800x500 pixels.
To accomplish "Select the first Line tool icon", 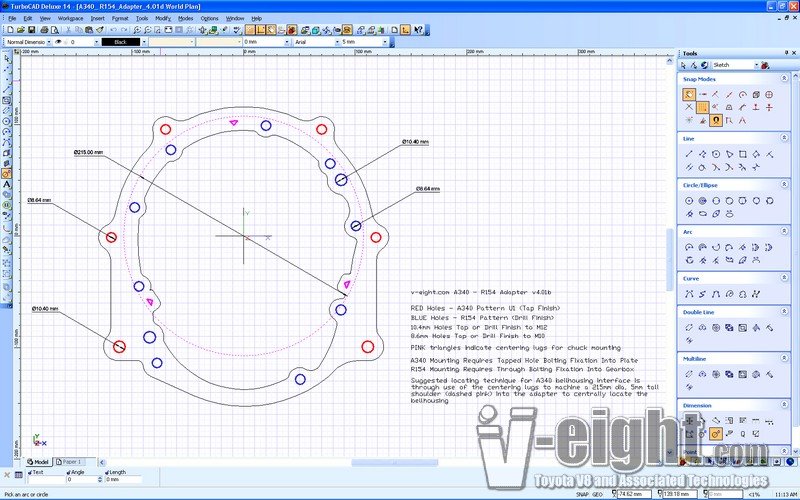I will click(x=689, y=154).
